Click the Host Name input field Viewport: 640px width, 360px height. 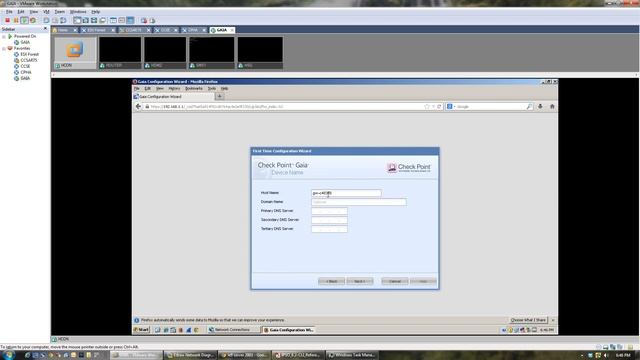[346, 193]
